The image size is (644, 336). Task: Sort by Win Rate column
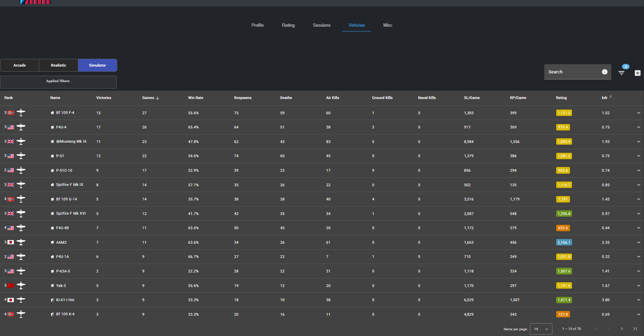click(196, 98)
